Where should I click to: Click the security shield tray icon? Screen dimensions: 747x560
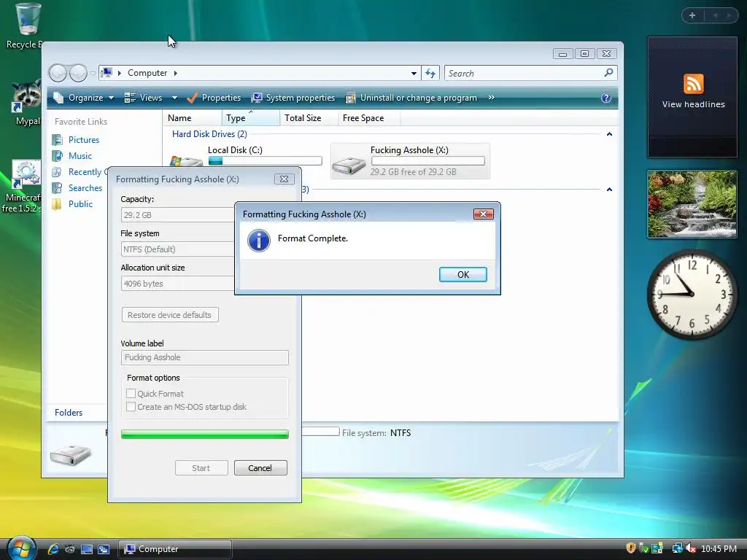pos(631,548)
